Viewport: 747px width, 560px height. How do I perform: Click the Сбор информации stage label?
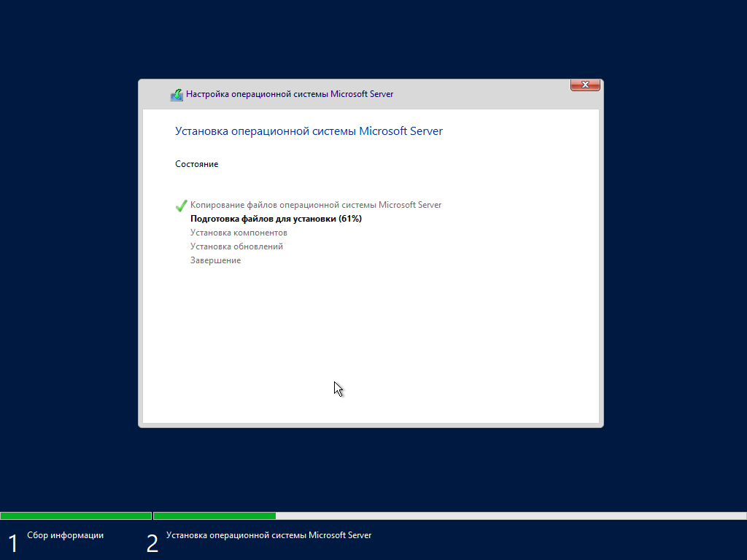click(x=65, y=535)
